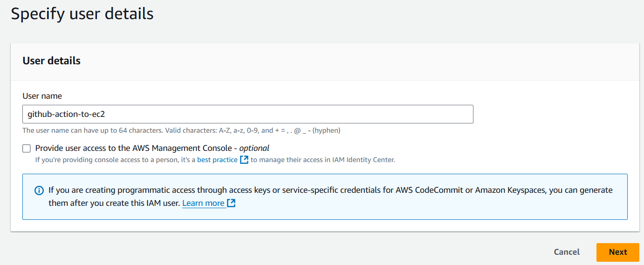This screenshot has width=644, height=265.
Task: Toggle the AWS Management Console access checkbox
Action: tap(27, 149)
